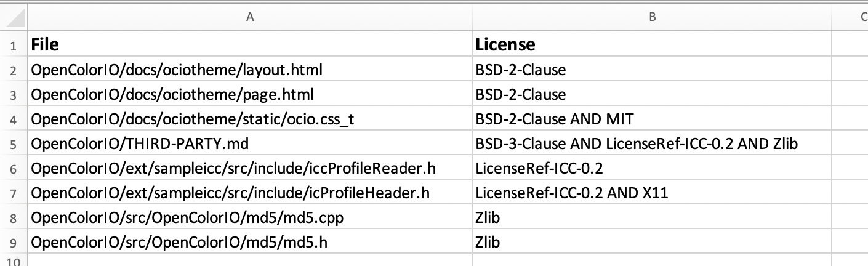Click the BSD-2-Clause AND MIT license cell

(652, 119)
